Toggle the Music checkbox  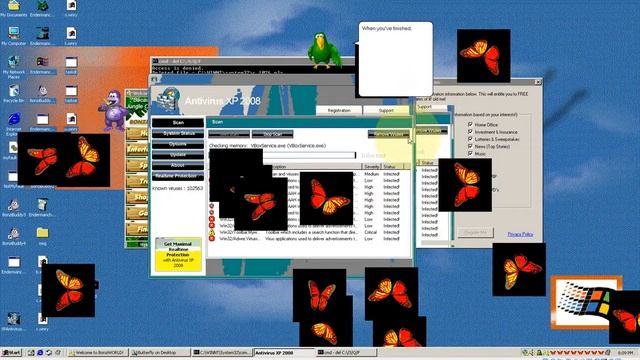pos(470,153)
